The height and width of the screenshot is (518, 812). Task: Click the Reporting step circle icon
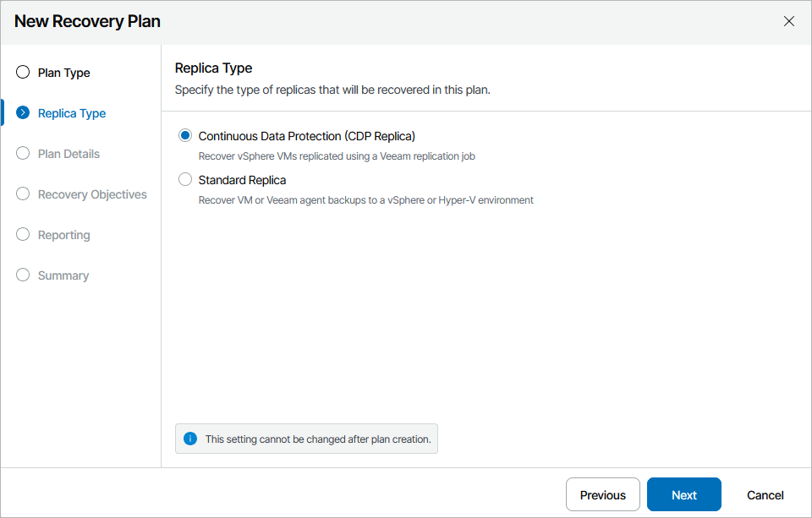23,235
